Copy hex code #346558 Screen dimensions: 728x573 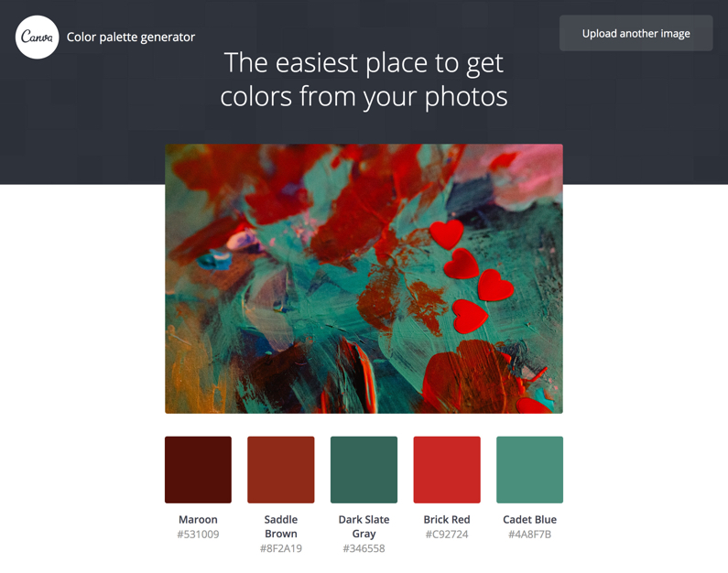pos(364,548)
